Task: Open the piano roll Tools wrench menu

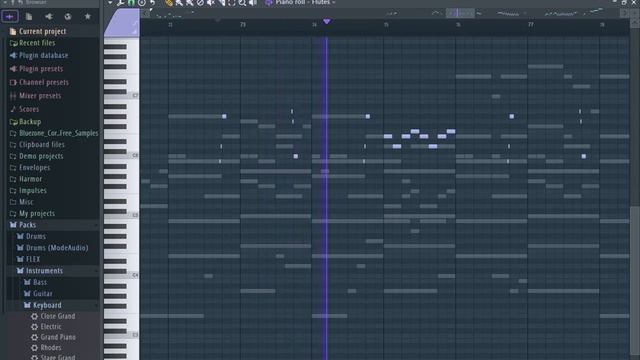Action: (x=120, y=2)
